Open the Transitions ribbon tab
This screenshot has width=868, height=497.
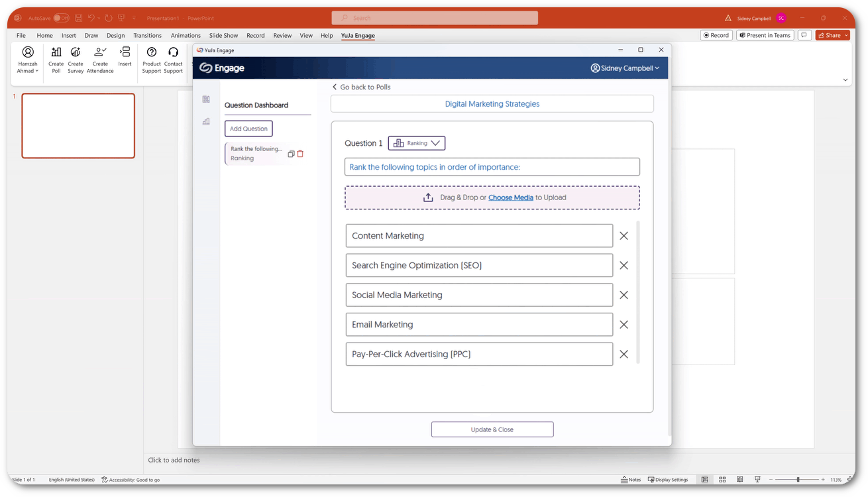(x=147, y=35)
